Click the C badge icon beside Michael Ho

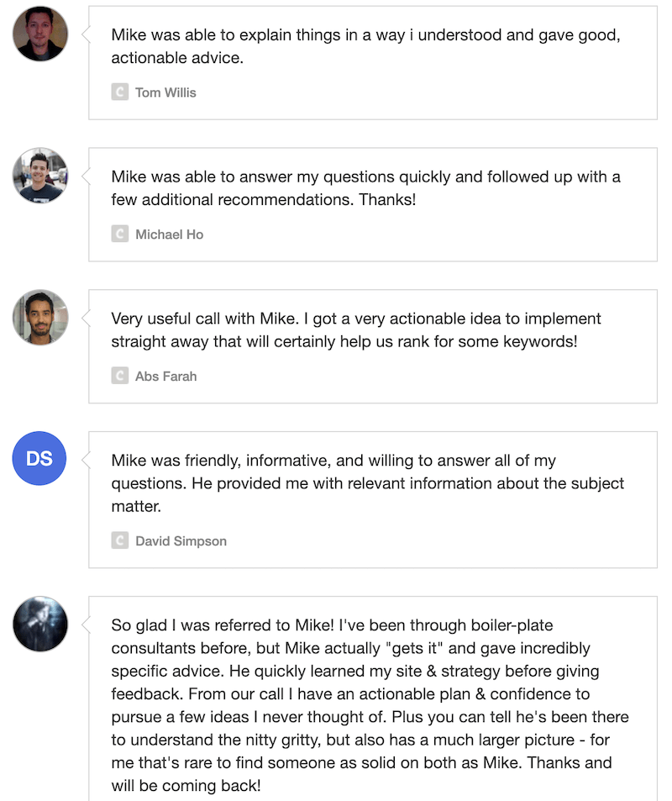(119, 235)
